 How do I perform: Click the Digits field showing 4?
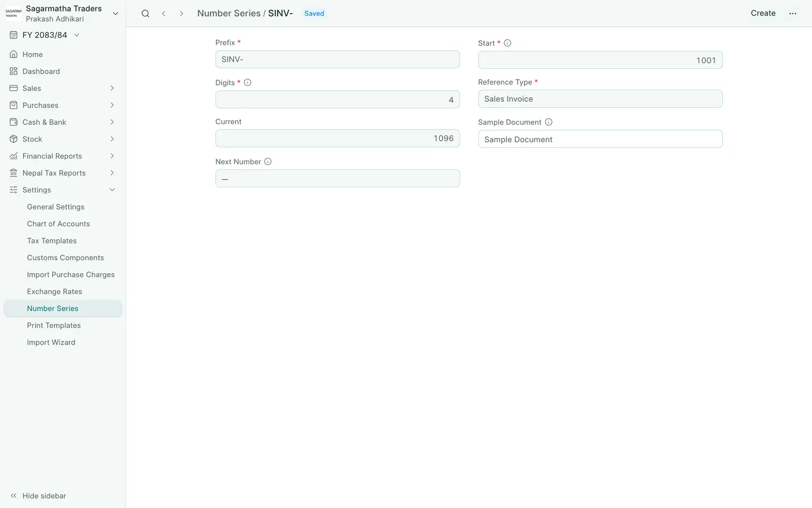337,99
